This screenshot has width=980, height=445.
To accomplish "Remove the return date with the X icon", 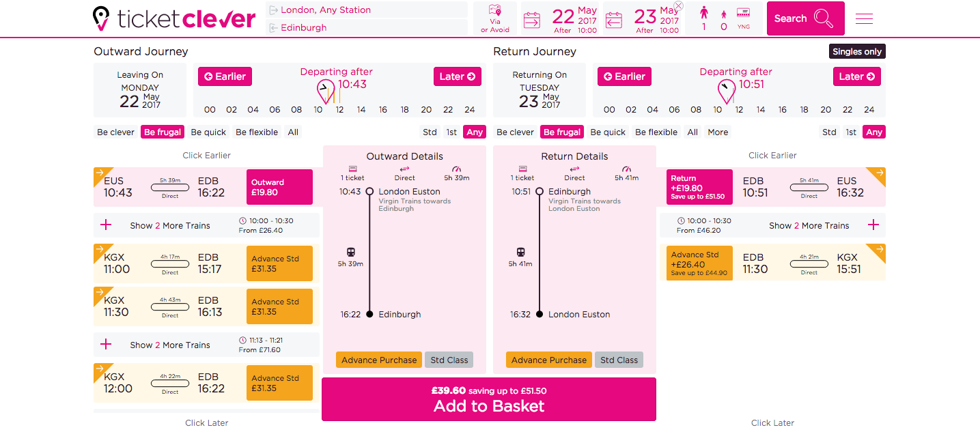I will pyautogui.click(x=678, y=5).
